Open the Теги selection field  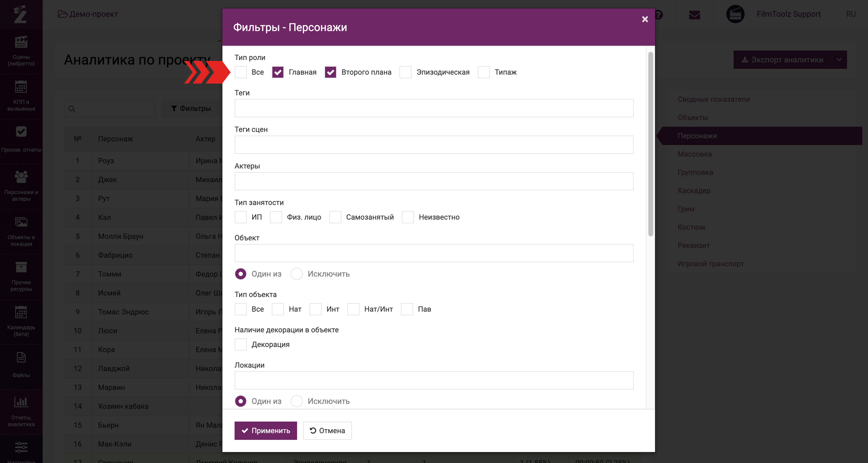pos(434,108)
